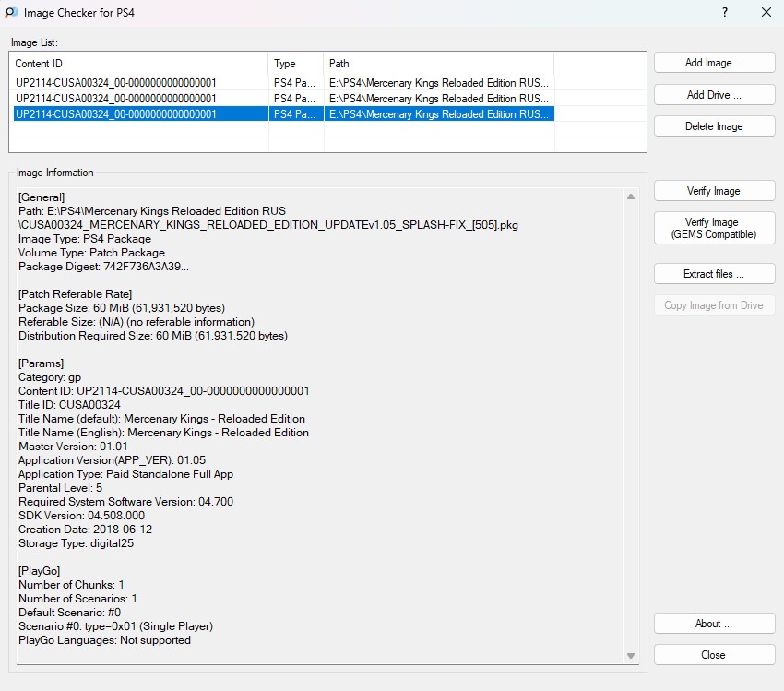
Task: Click the Image Checker app icon in title bar
Action: tap(11, 12)
